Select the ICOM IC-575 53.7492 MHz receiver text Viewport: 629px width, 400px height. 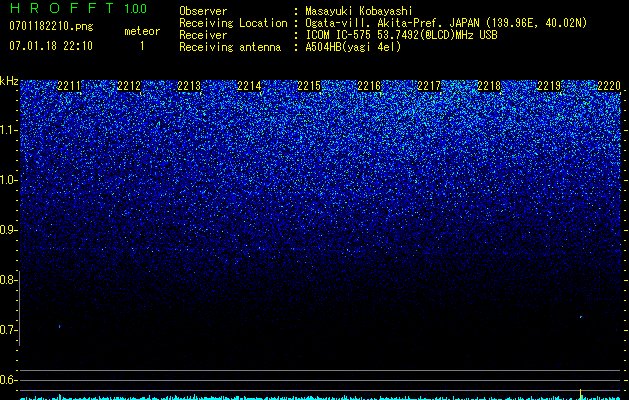[401, 35]
